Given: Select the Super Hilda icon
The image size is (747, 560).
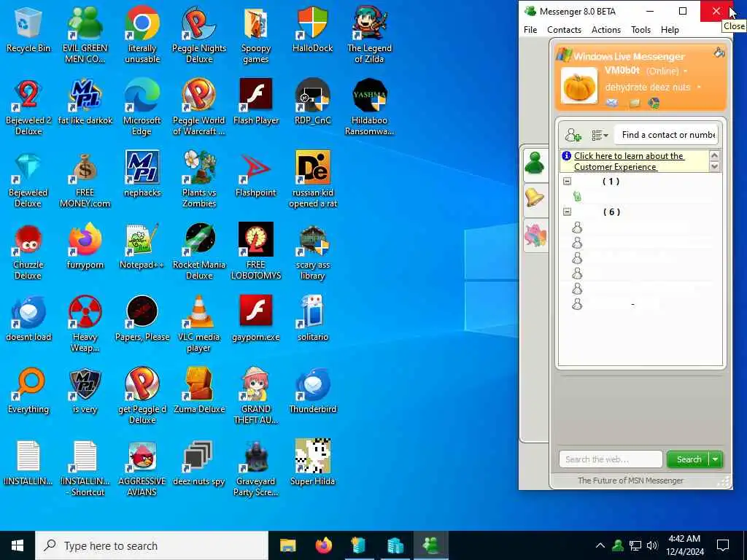Looking at the screenshot, I should click(312, 463).
